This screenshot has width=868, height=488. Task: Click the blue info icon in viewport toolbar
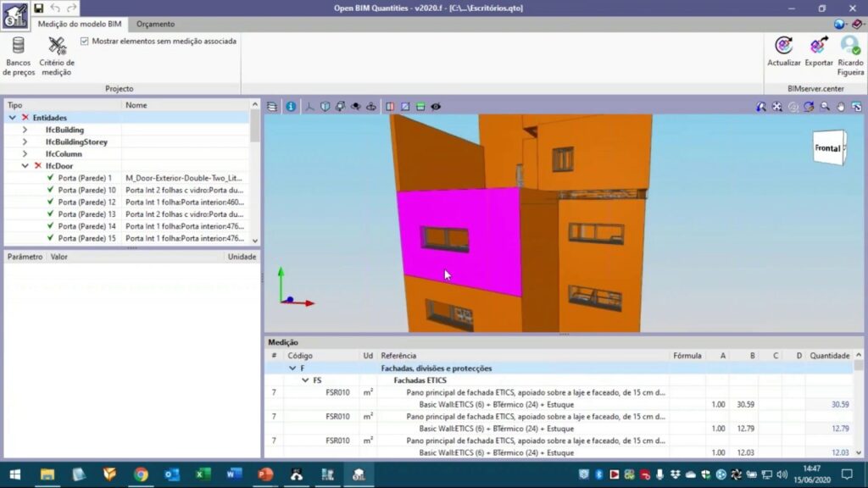coord(291,107)
